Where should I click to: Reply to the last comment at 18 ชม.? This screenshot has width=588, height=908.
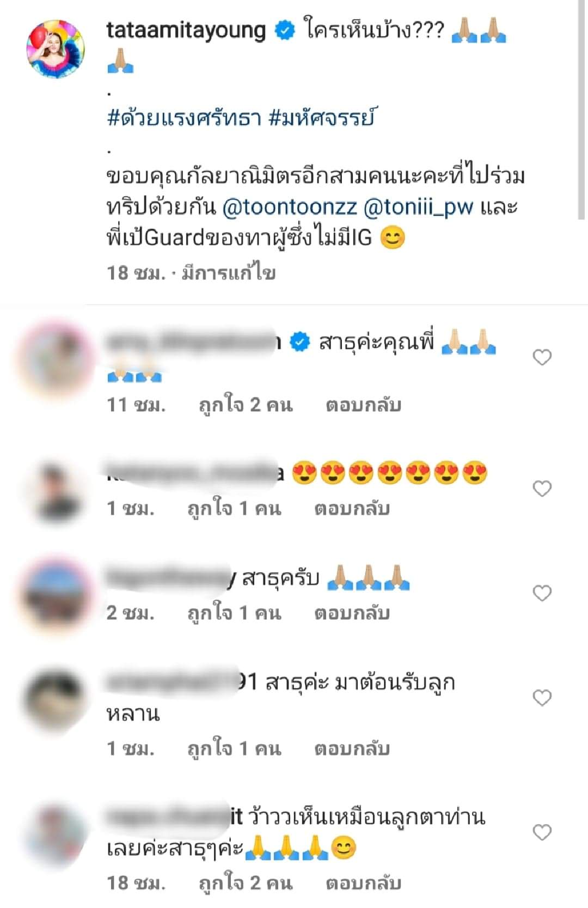tap(364, 883)
